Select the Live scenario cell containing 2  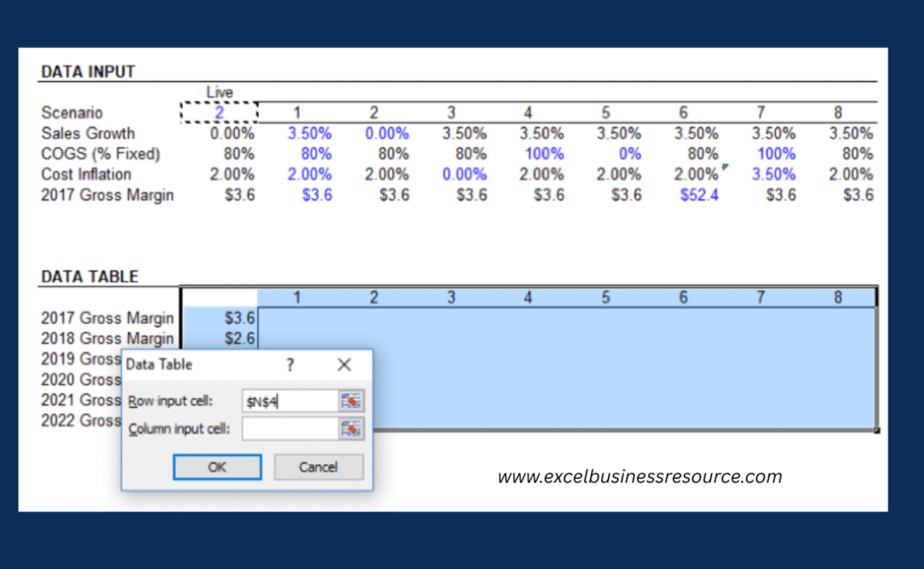click(218, 112)
